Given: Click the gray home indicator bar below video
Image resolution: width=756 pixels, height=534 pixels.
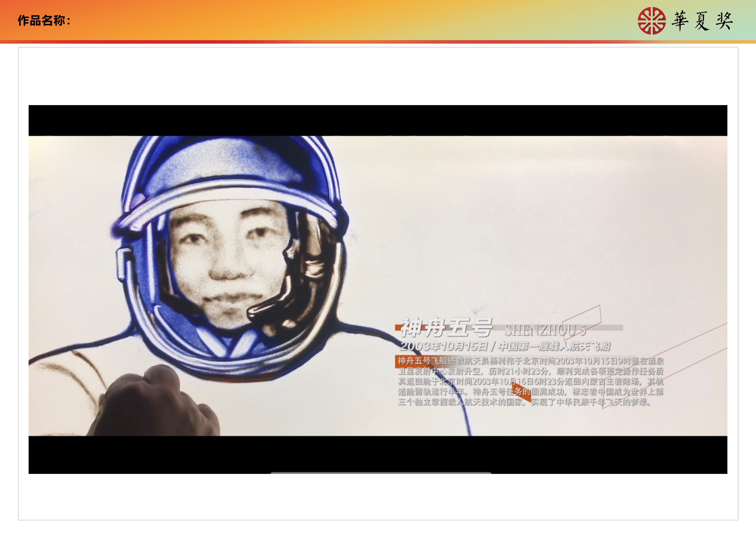Looking at the screenshot, I should click(x=381, y=473).
